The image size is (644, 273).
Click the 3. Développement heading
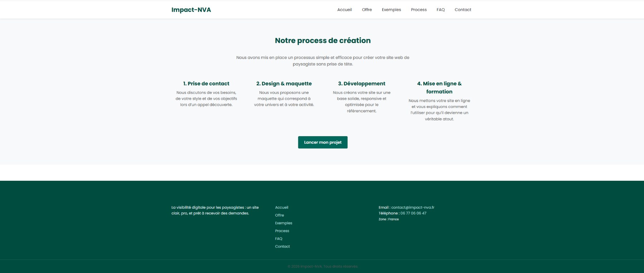[361, 84]
